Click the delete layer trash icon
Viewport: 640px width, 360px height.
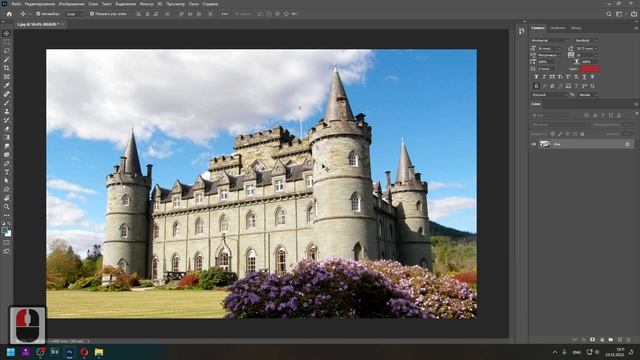[x=628, y=340]
